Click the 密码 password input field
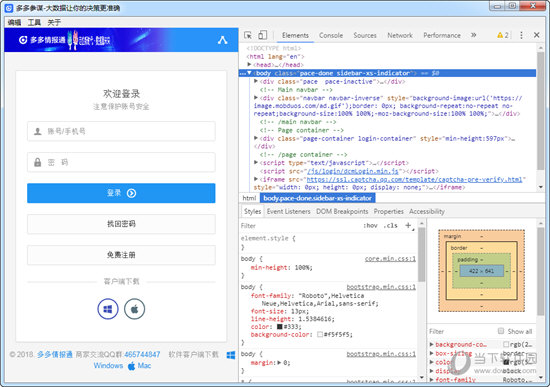Screen dimensions: 550x387 (x=121, y=162)
